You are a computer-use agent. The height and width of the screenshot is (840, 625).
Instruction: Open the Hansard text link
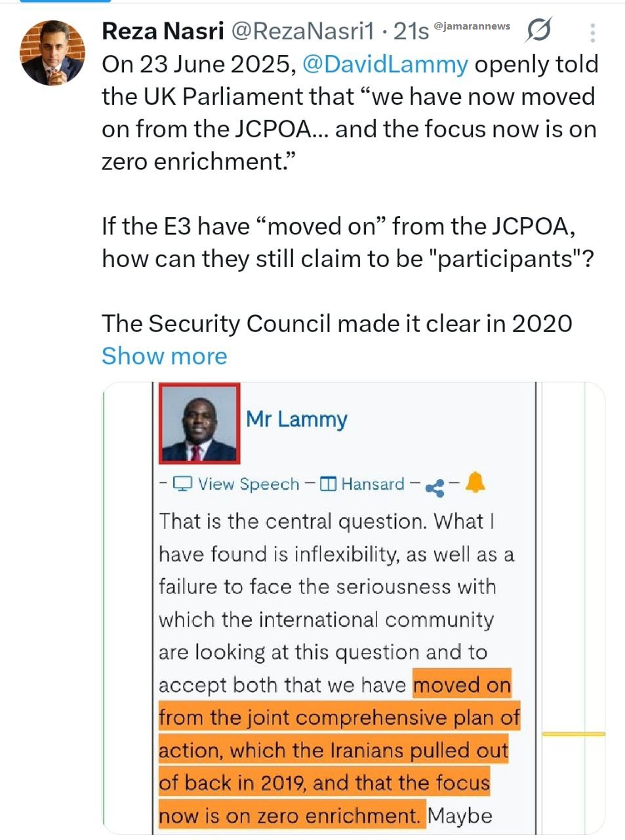373,484
